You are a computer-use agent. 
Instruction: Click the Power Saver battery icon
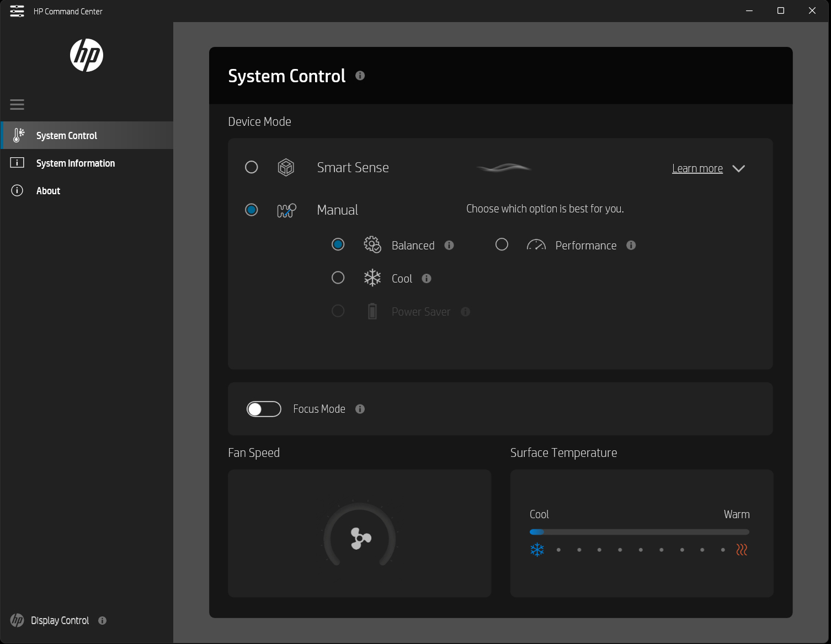372,311
